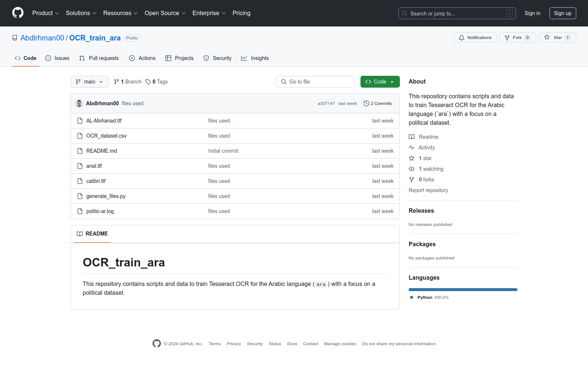Screen dimensions: 588x368
Task: Open the footer Terms link
Action: point(215,344)
